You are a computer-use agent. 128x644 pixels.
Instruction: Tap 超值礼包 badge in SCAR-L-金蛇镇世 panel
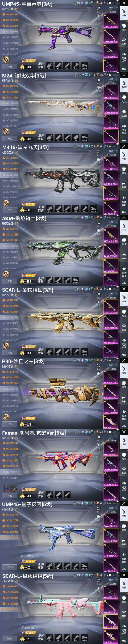tap(30, 347)
